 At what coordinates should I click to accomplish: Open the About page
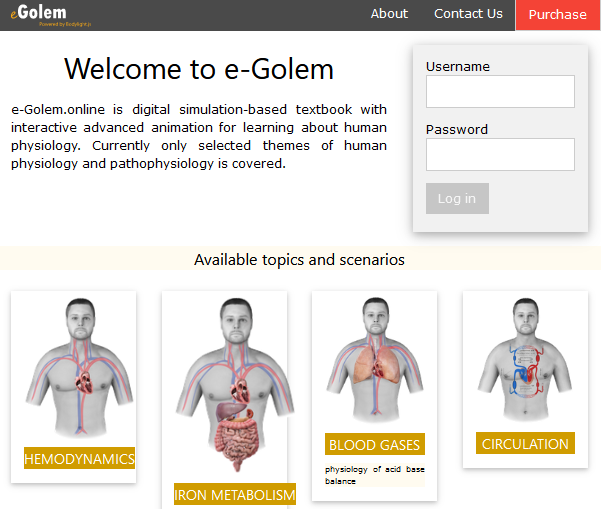pyautogui.click(x=389, y=14)
